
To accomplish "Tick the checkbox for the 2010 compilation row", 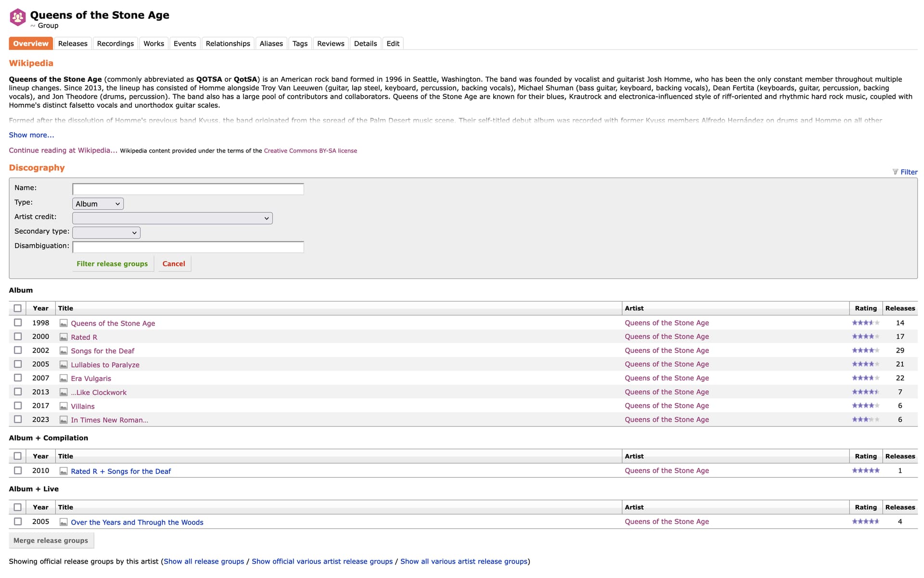I will 18,470.
